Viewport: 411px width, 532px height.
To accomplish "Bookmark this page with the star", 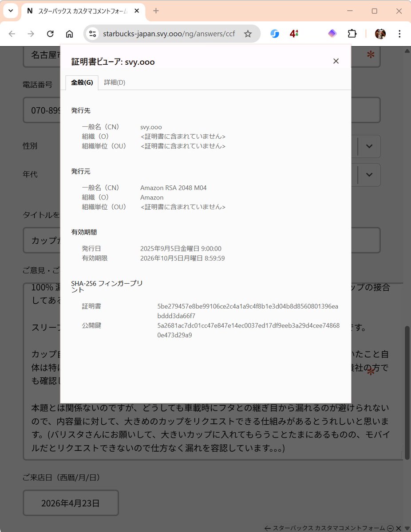I will (x=248, y=34).
